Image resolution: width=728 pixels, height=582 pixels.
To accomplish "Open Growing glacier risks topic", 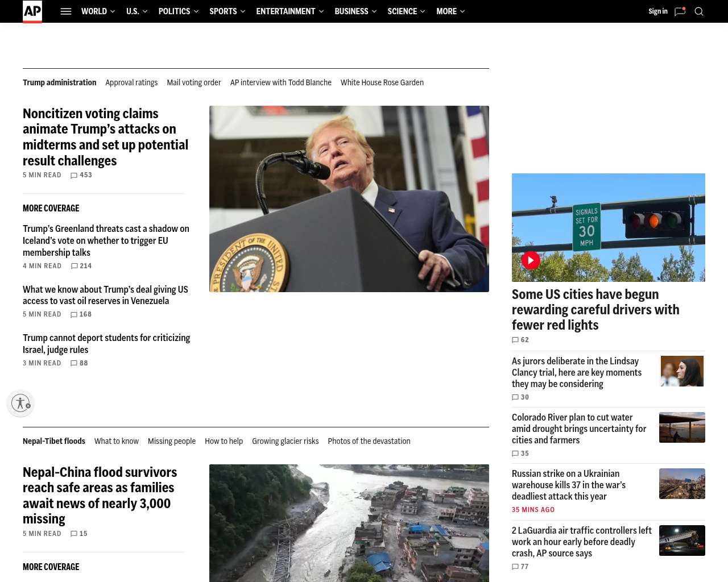I will [286, 441].
